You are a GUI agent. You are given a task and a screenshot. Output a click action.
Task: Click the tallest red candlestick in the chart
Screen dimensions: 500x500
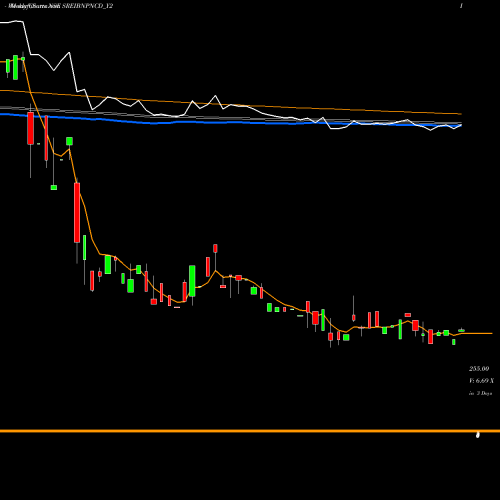click(77, 213)
